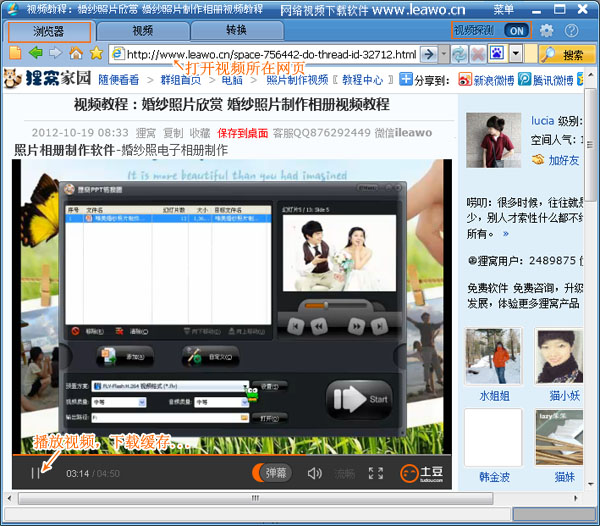Expand the search engine dropdown
The height and width of the screenshot is (526, 600).
pyautogui.click(x=515, y=54)
